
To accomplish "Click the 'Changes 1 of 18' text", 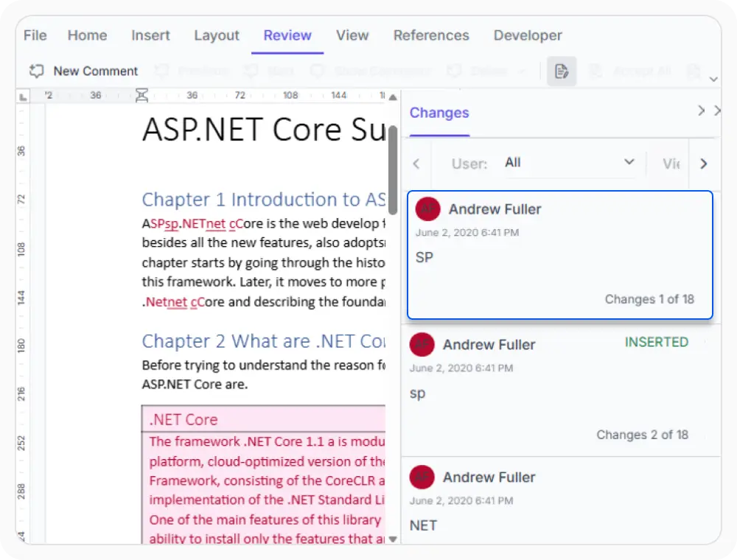I will [649, 299].
